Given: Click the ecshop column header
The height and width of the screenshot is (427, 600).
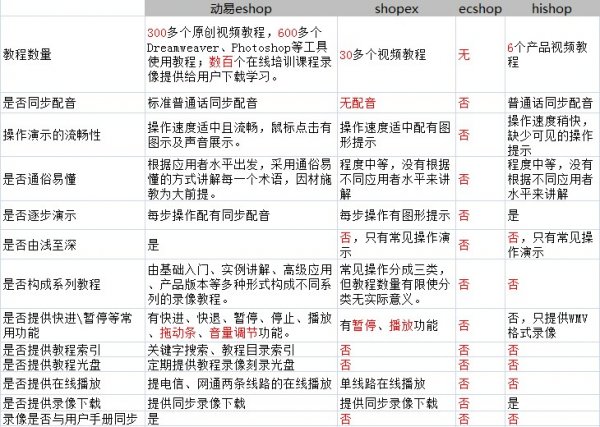Looking at the screenshot, I should click(x=480, y=9).
